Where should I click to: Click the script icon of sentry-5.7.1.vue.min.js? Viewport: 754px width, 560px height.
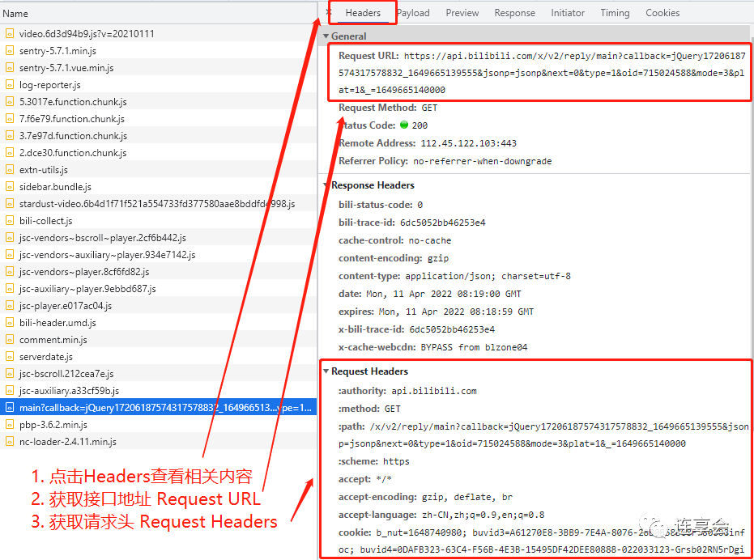tap(9, 68)
